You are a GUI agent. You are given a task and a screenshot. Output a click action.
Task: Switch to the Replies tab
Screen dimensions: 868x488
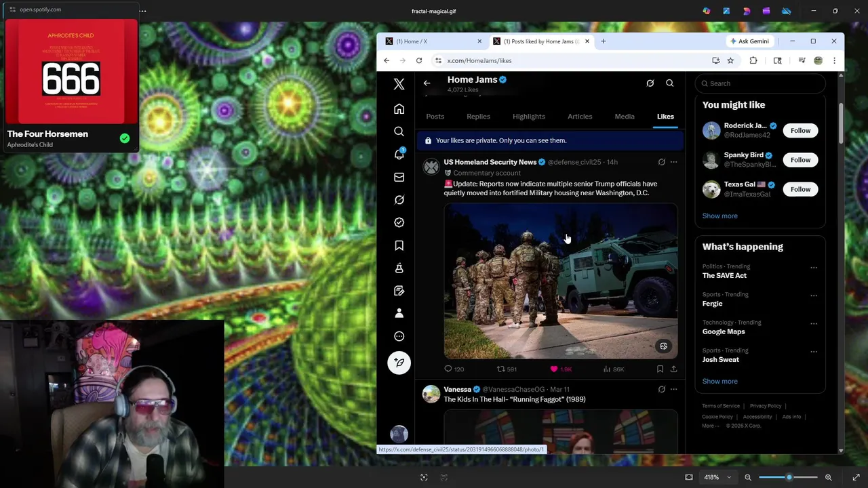pos(478,117)
